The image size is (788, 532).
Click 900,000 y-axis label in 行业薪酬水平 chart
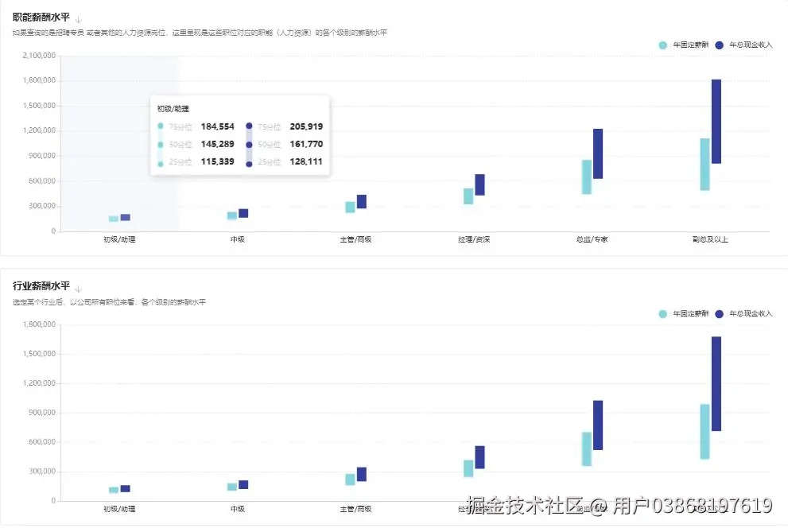[41, 413]
